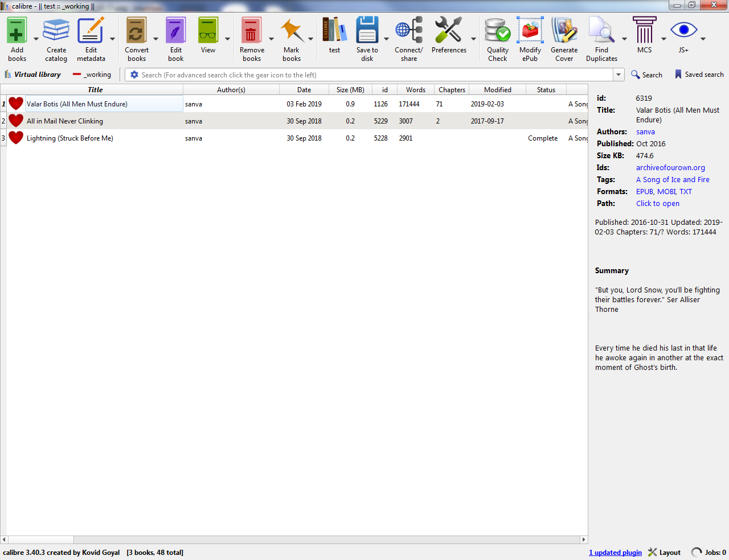Select the All in Mail Never Clinking title
The width and height of the screenshot is (729, 560).
coord(65,121)
